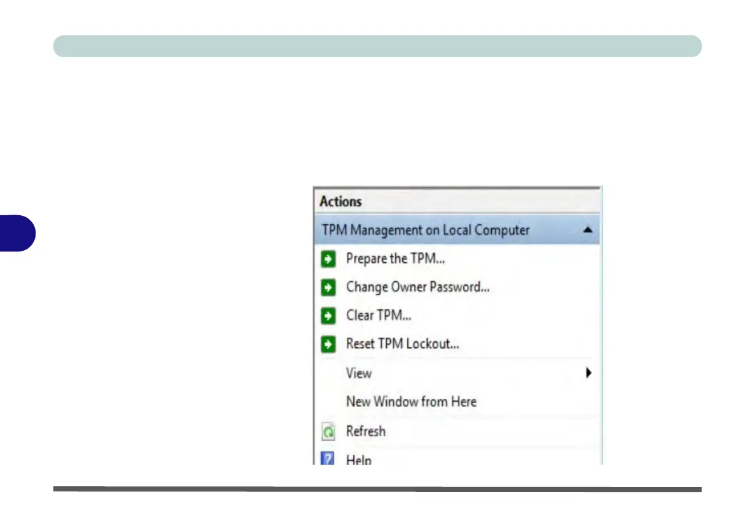Screen dimensions: 756x532
Task: Click the Actions pane header
Action: [457, 201]
